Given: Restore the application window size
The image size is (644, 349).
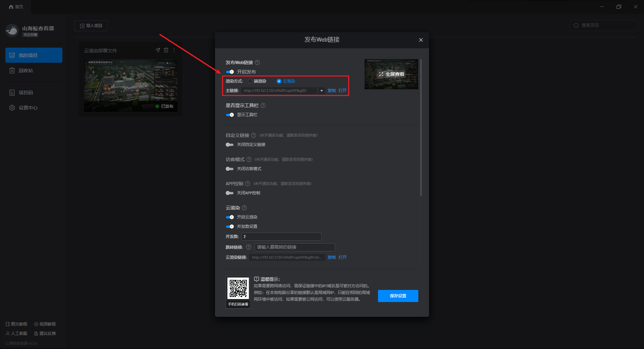Looking at the screenshot, I should pyautogui.click(x=619, y=7).
